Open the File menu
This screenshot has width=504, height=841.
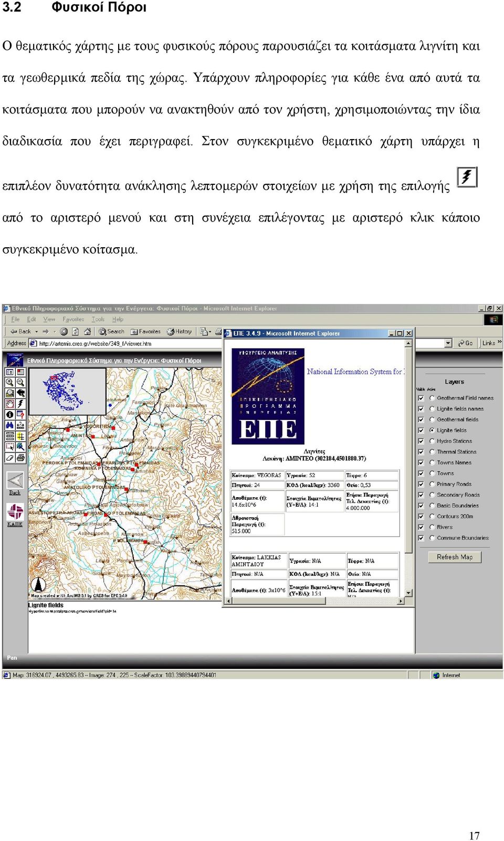(x=15, y=319)
